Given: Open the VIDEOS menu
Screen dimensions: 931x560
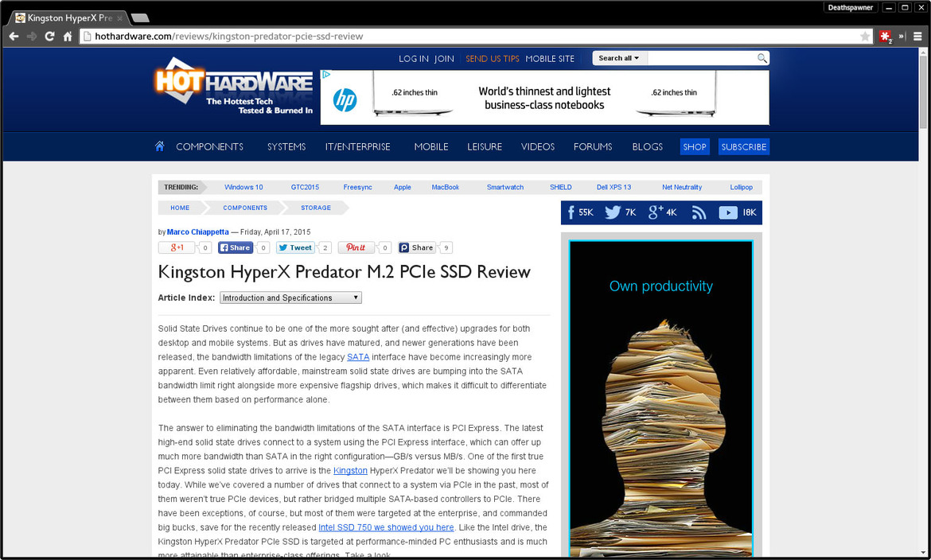Looking at the screenshot, I should click(x=538, y=146).
